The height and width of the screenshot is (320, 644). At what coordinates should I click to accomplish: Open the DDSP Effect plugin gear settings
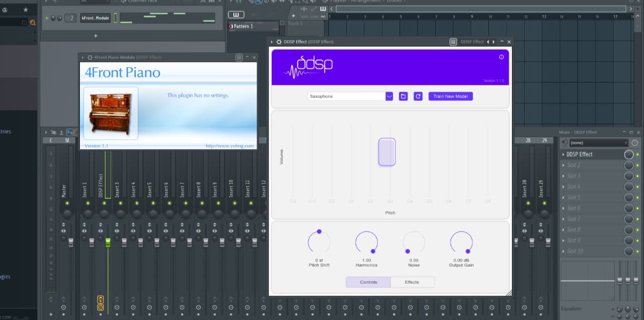click(x=279, y=42)
